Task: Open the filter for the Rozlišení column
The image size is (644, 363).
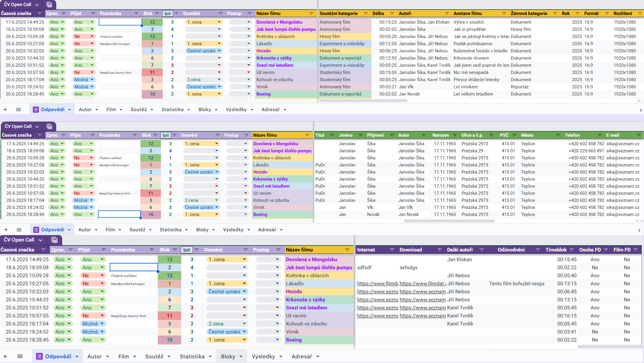Action: click(x=640, y=13)
